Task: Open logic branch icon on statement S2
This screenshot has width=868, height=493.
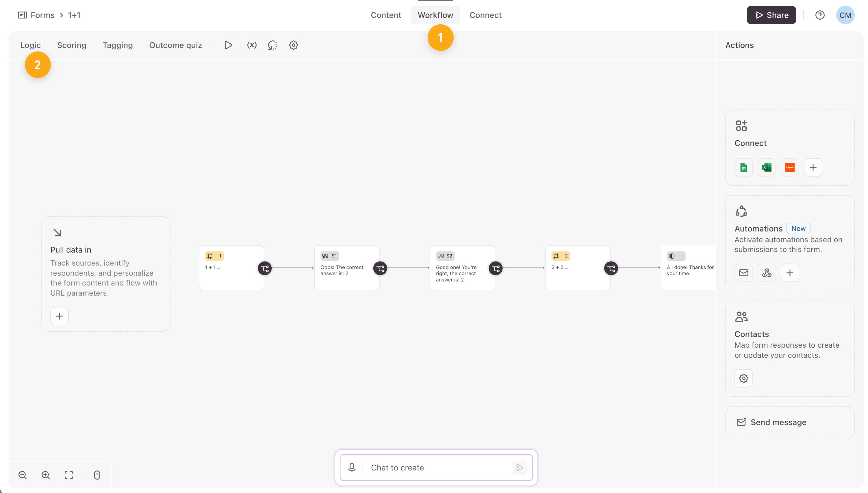Action: (496, 268)
